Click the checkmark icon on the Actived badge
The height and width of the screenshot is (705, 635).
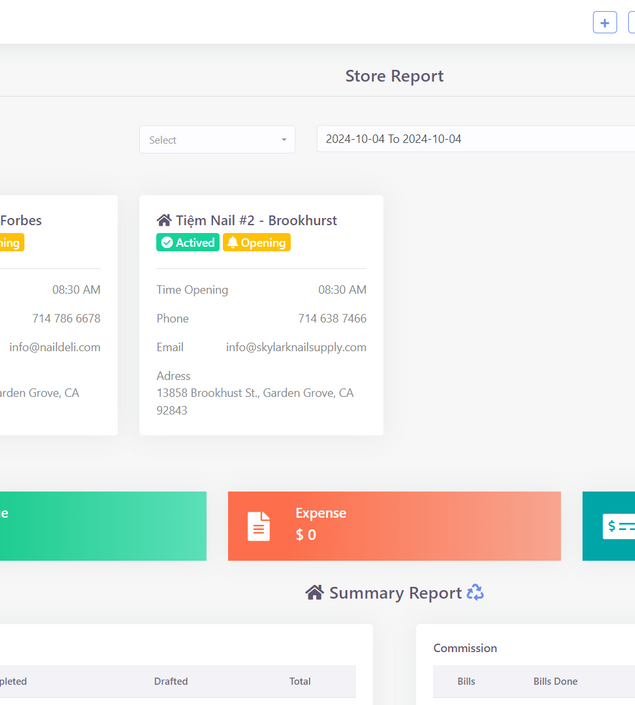pos(166,243)
